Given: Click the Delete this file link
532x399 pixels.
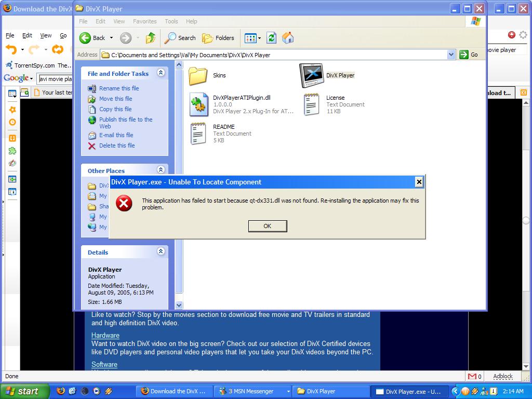Looking at the screenshot, I should tap(117, 145).
